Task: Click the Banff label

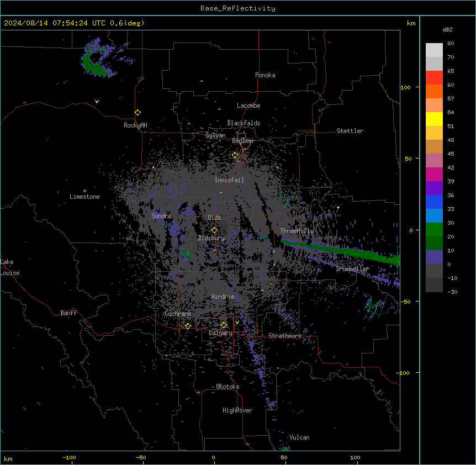Action: 68,313
